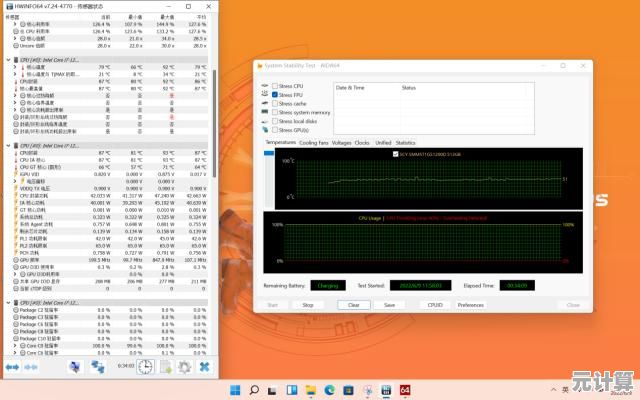Open HWiNFO settings gear icon
Screen dimensions: 640x400
coord(184,367)
